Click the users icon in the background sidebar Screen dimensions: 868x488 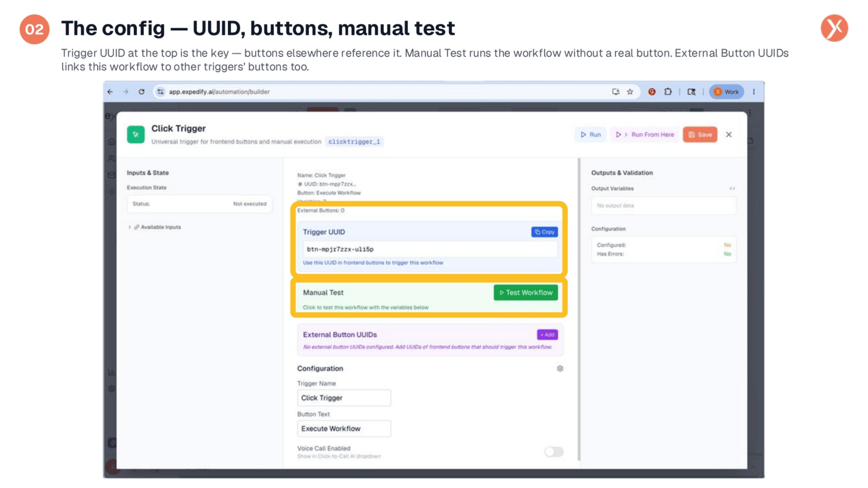pyautogui.click(x=111, y=158)
